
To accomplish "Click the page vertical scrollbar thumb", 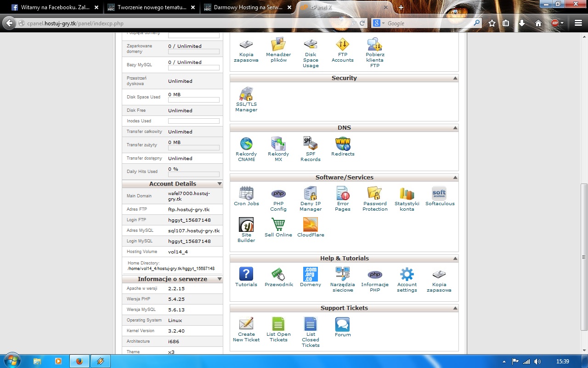I will pos(584,257).
